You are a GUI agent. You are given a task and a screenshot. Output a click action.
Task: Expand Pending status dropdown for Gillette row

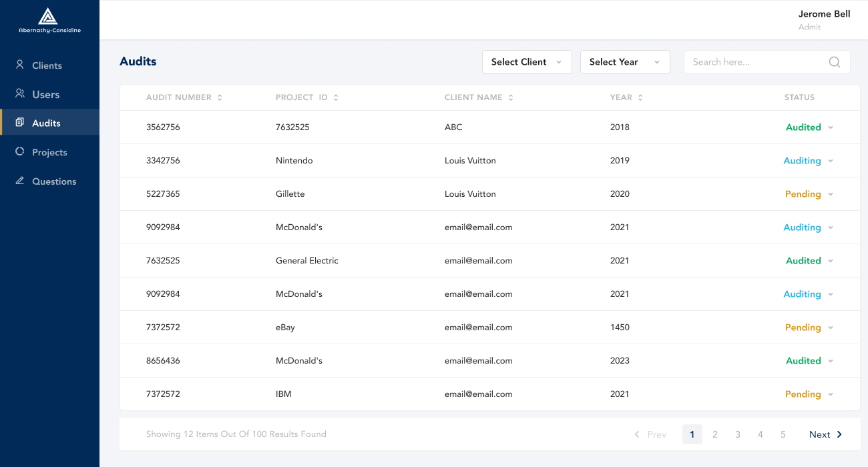pos(831,194)
